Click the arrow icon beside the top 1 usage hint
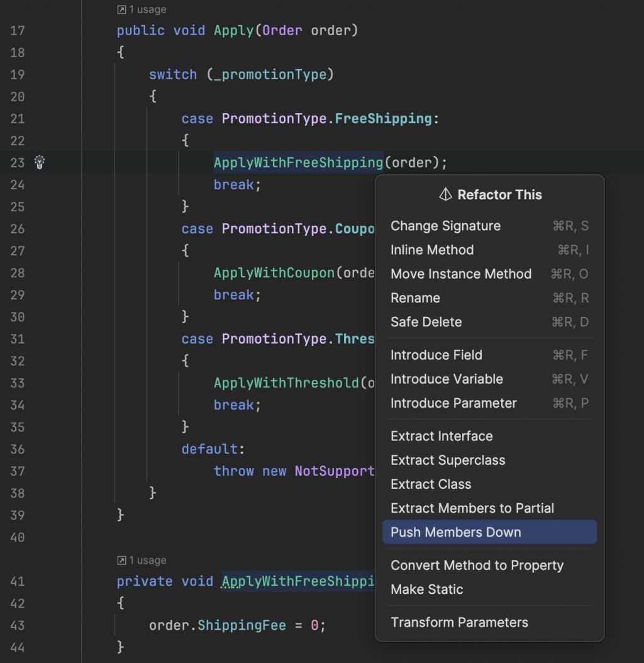This screenshot has height=663, width=644. (x=122, y=10)
